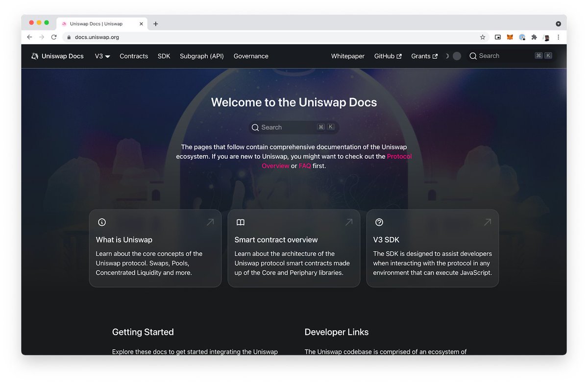Click the info icon on the What is Uniswap card
588x383 pixels.
click(x=102, y=222)
